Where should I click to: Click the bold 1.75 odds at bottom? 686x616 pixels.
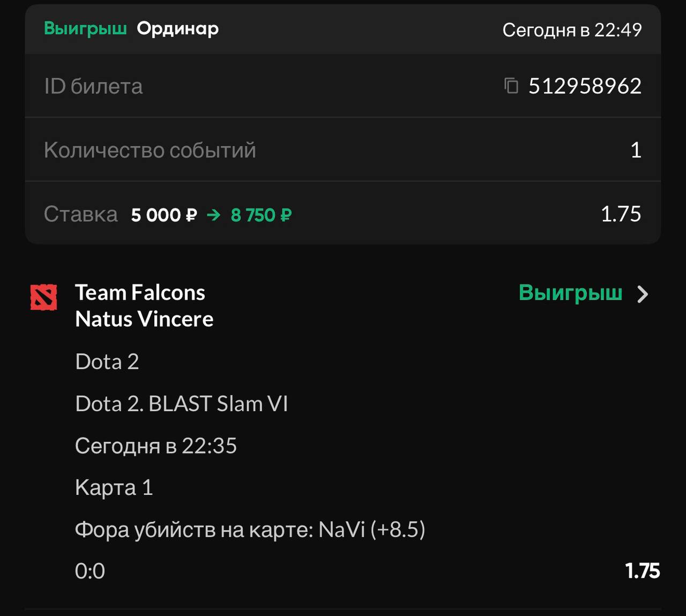pyautogui.click(x=642, y=571)
